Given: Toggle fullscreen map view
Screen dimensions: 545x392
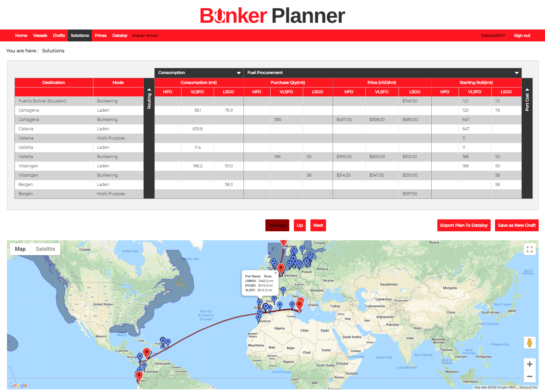Looking at the screenshot, I should click(529, 249).
